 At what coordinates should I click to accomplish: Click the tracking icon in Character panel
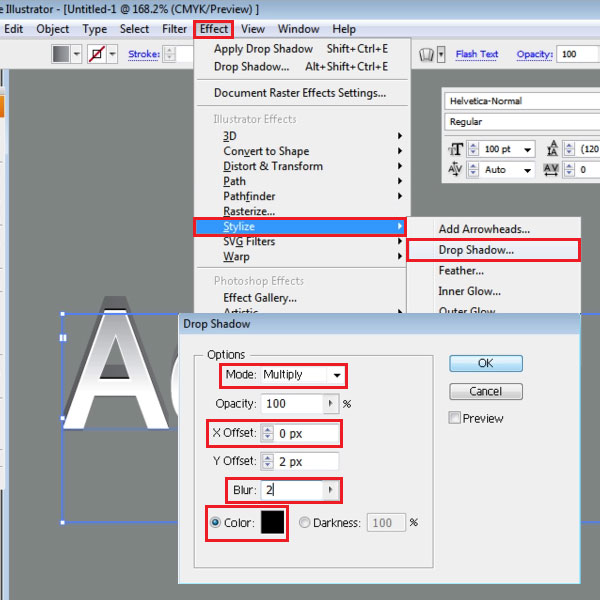551,169
